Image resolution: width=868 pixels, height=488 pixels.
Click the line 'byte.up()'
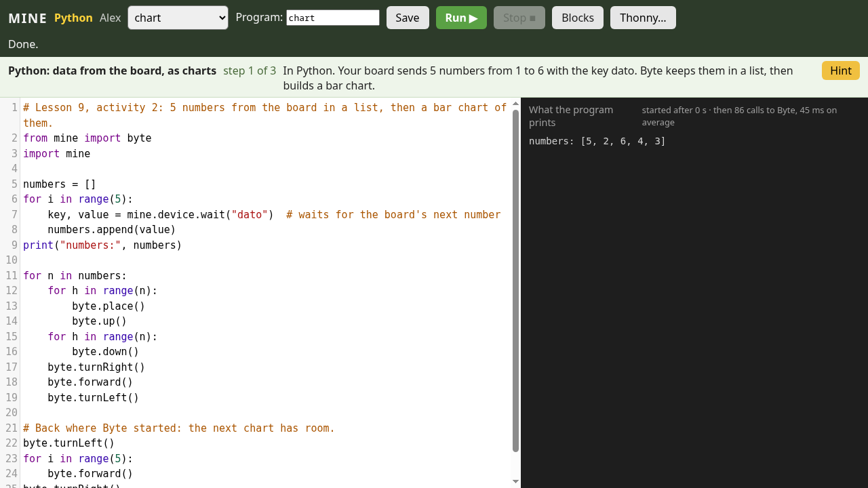click(x=100, y=321)
